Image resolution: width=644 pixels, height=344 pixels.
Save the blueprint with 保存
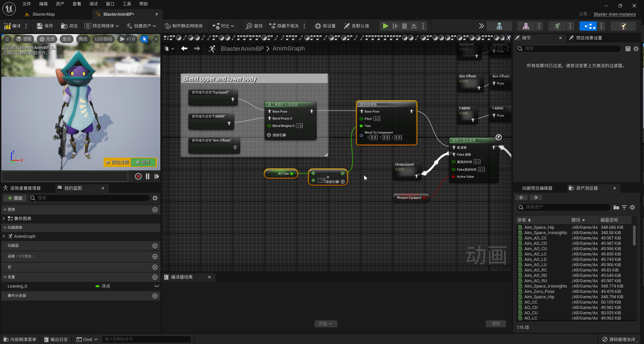(x=45, y=26)
